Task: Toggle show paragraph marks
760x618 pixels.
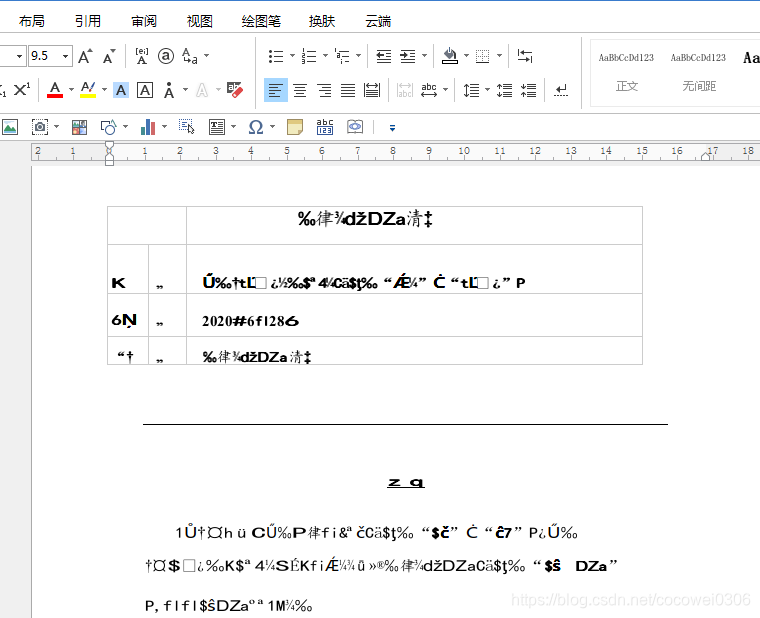Action: point(561,90)
